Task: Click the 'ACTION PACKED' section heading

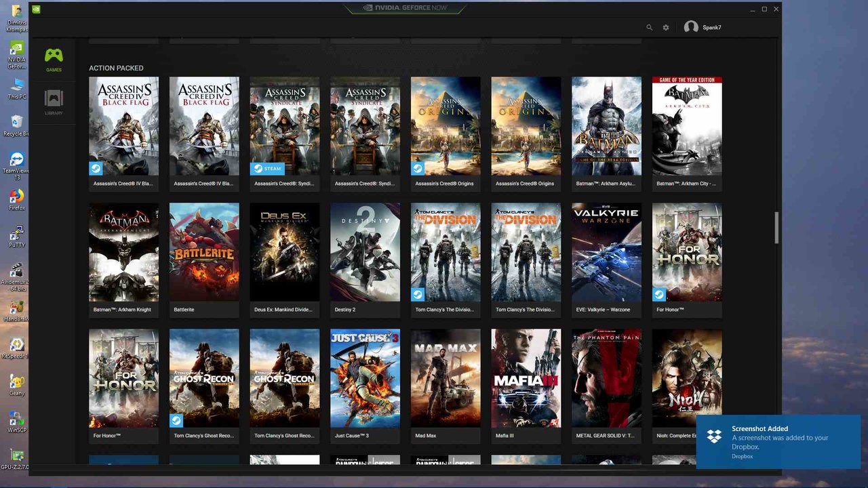Action: (116, 68)
